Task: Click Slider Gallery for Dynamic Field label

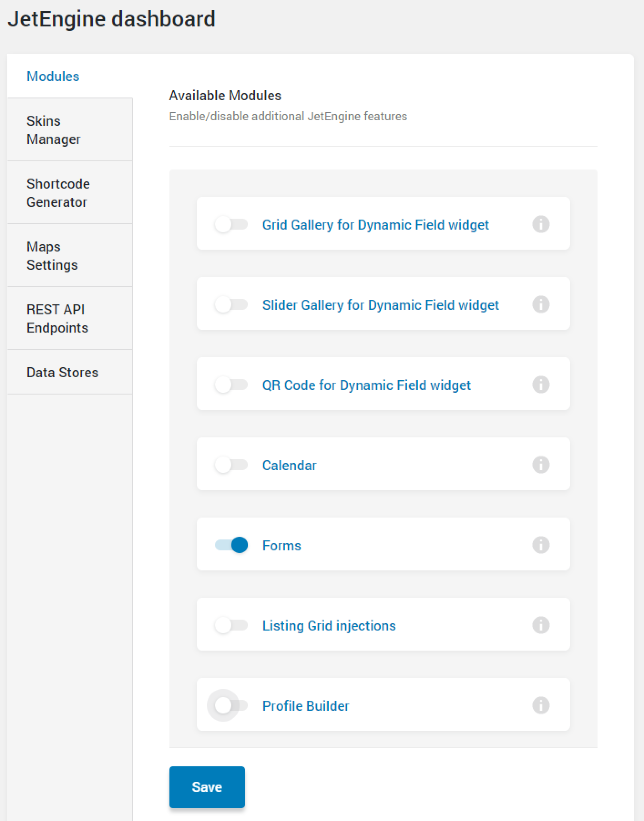Action: pos(381,305)
